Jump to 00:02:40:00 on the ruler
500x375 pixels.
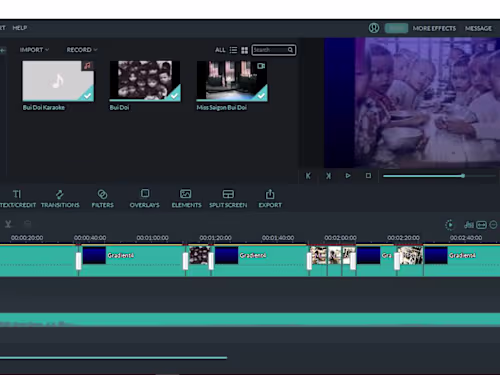coord(466,238)
